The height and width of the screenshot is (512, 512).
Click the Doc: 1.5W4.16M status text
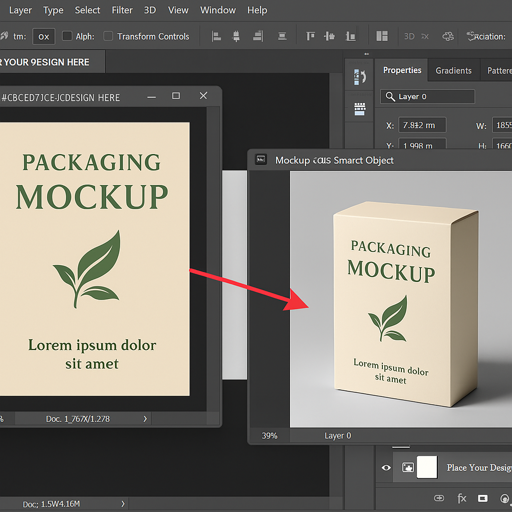pos(51,504)
